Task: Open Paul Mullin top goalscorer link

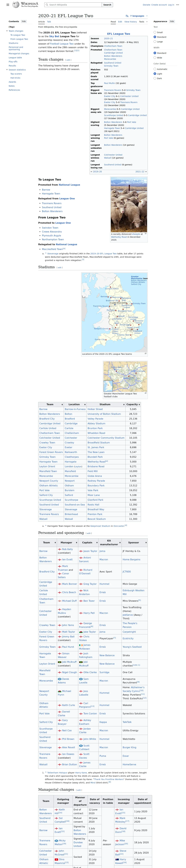Action: pos(109,83)
